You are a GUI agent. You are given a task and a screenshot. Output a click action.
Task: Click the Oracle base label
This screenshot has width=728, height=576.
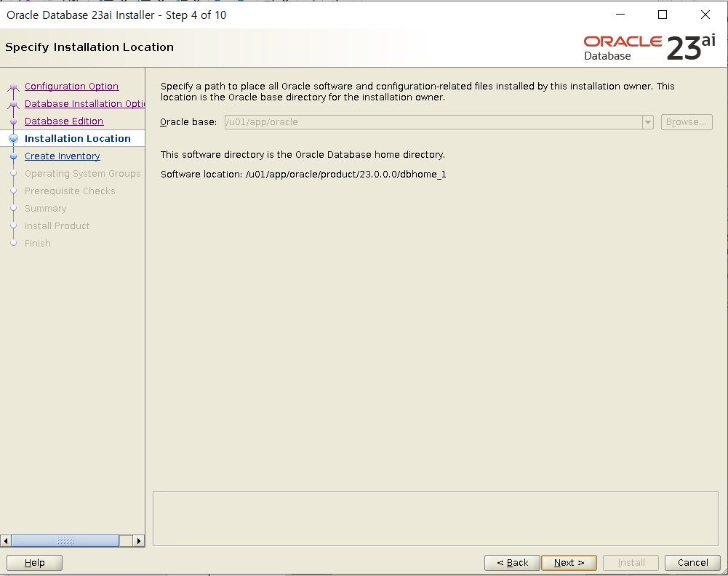[x=188, y=122]
